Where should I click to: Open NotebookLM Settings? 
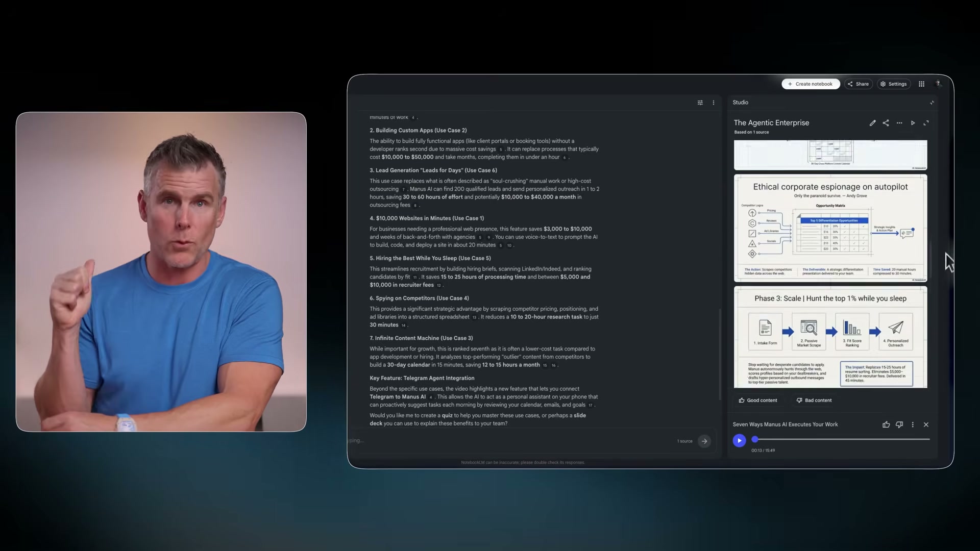893,84
